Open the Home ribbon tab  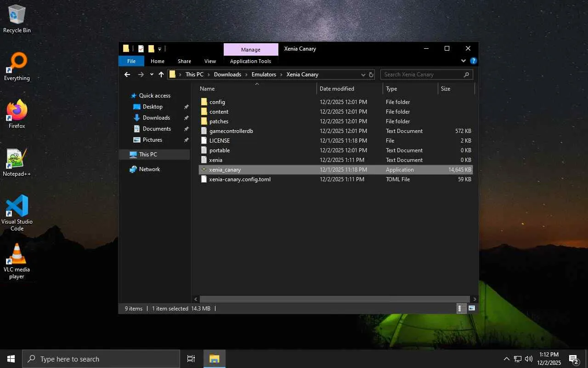(158, 61)
